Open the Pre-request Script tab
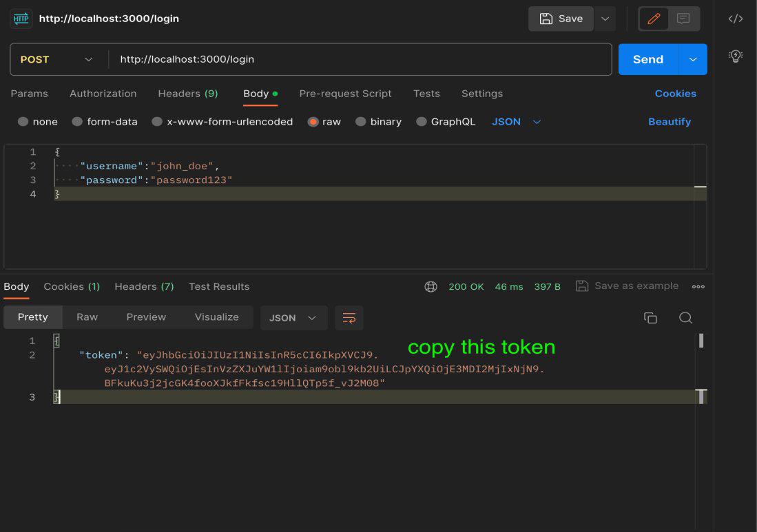Viewport: 757px width, 532px height. tap(345, 94)
